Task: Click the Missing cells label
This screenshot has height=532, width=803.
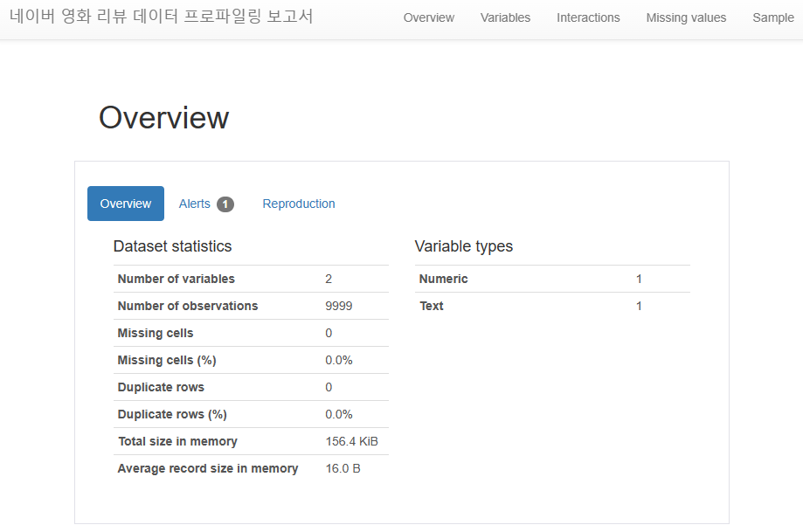Action: point(156,334)
